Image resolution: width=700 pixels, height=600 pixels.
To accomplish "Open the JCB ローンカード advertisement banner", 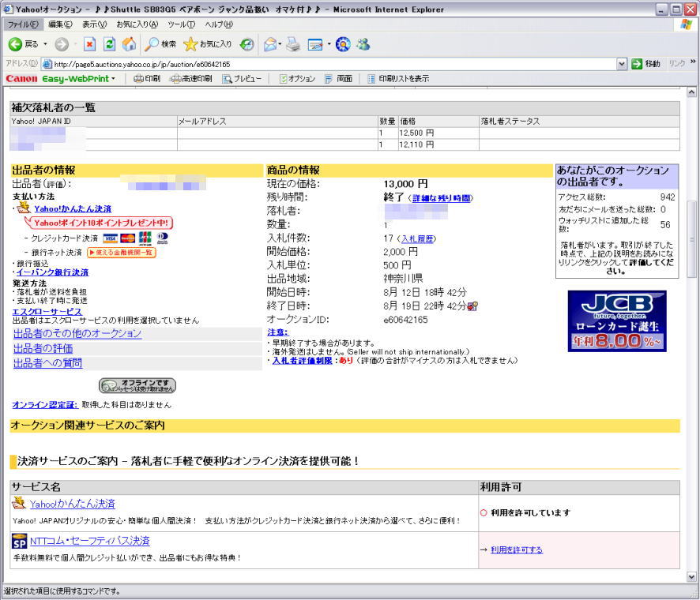I will (617, 321).
